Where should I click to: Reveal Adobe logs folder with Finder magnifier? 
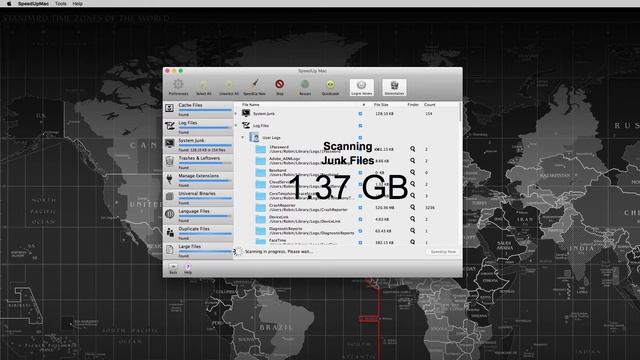pos(413,161)
